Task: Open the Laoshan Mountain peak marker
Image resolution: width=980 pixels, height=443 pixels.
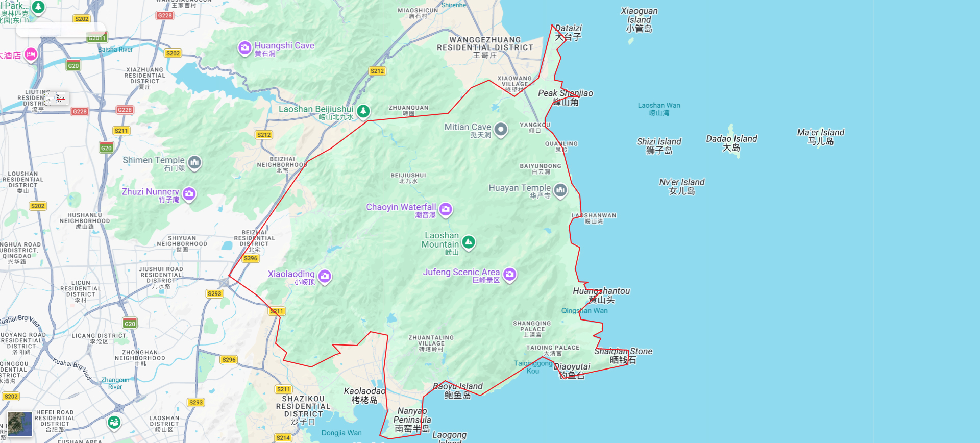Action: coord(469,242)
